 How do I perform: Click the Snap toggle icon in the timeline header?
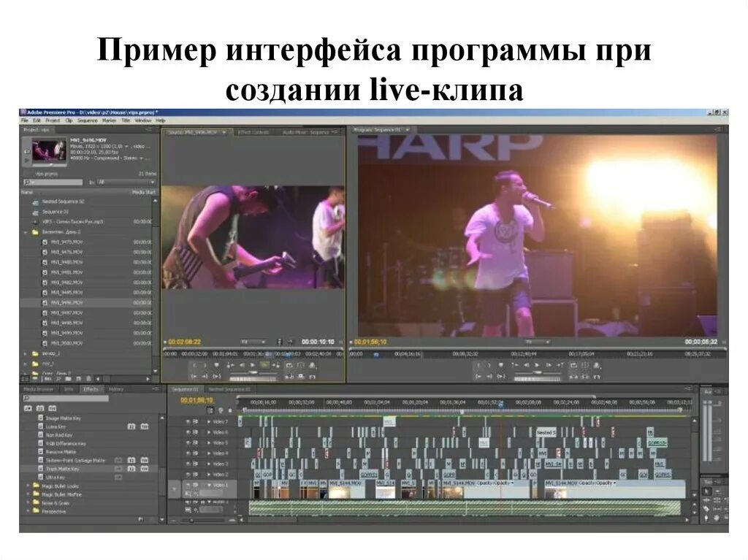pyautogui.click(x=210, y=410)
